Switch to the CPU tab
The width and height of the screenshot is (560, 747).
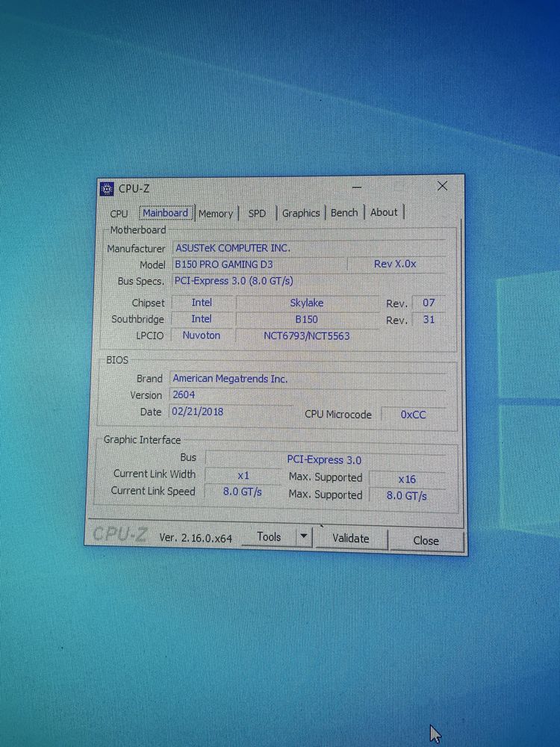click(119, 214)
